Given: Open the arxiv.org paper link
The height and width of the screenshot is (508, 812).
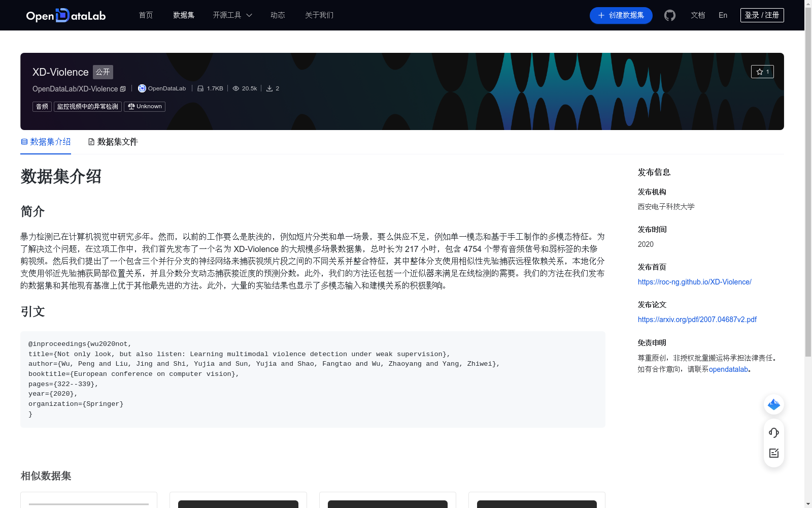Looking at the screenshot, I should [697, 320].
